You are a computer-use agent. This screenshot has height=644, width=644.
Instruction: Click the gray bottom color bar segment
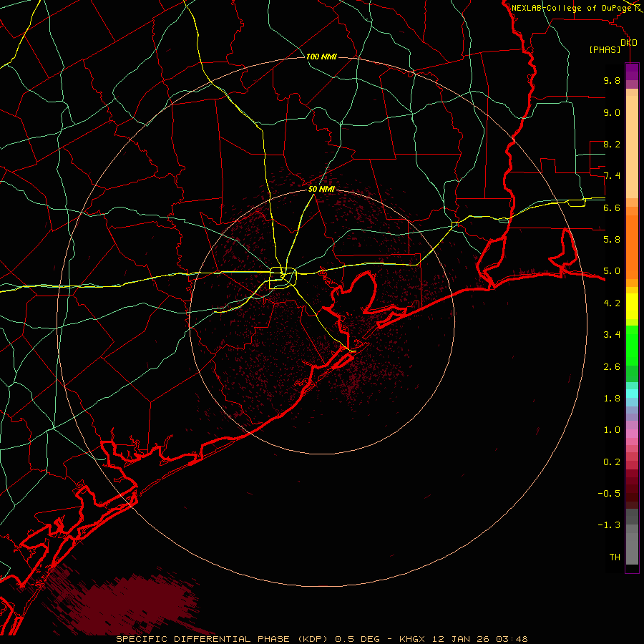632,546
